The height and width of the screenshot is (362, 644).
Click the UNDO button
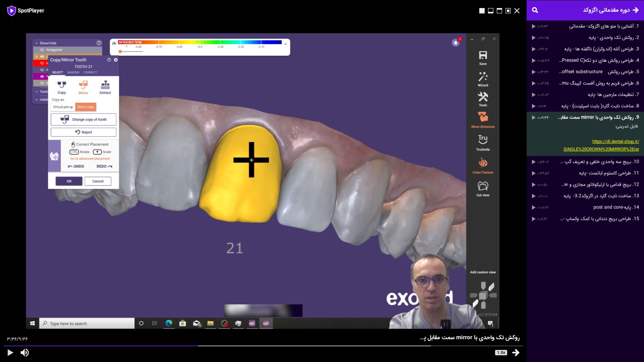point(76,166)
